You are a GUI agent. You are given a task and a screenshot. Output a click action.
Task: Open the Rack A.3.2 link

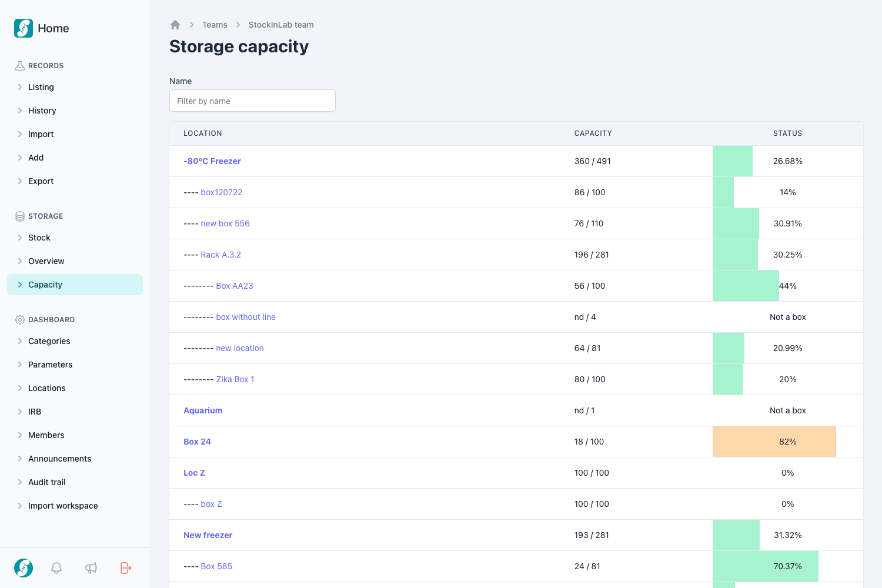click(221, 255)
